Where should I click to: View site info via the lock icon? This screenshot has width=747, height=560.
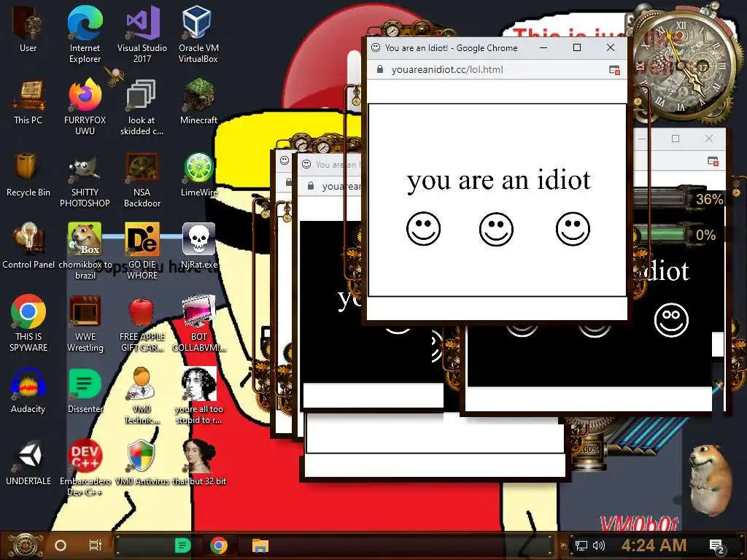(379, 69)
